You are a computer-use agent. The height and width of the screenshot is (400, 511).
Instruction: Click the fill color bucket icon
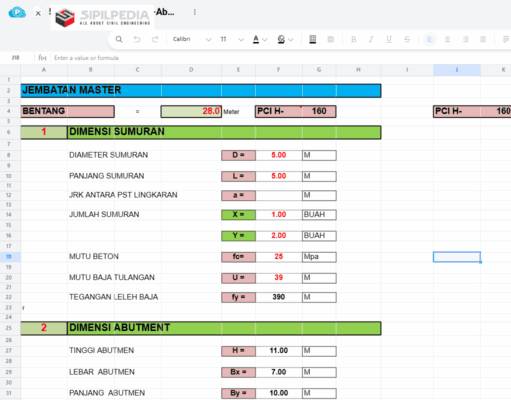(x=281, y=39)
